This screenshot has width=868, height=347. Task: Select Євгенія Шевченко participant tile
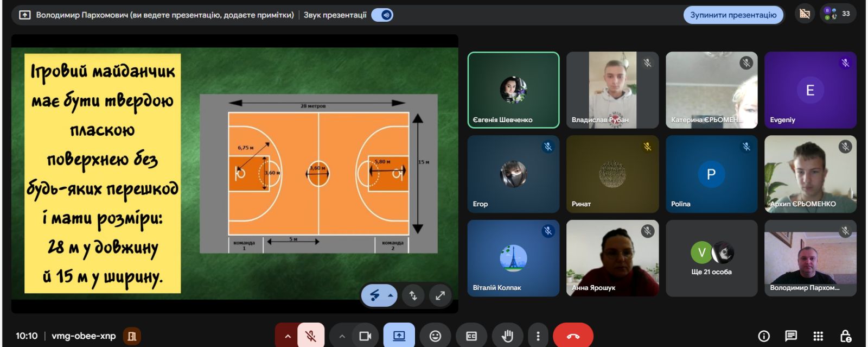[513, 90]
